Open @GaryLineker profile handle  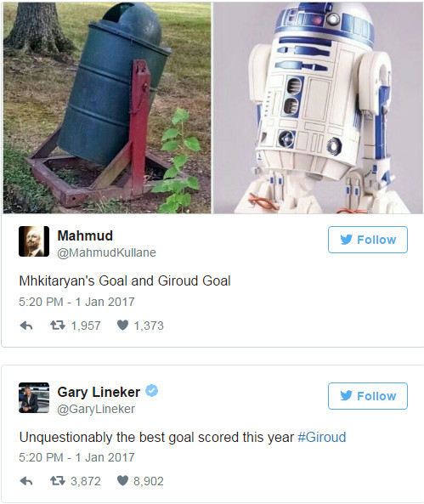click(x=96, y=409)
